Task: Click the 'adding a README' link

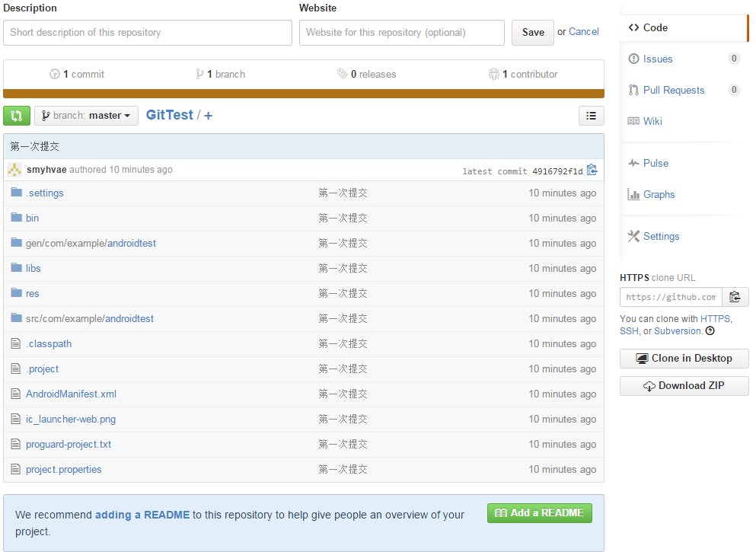Action: pos(142,515)
